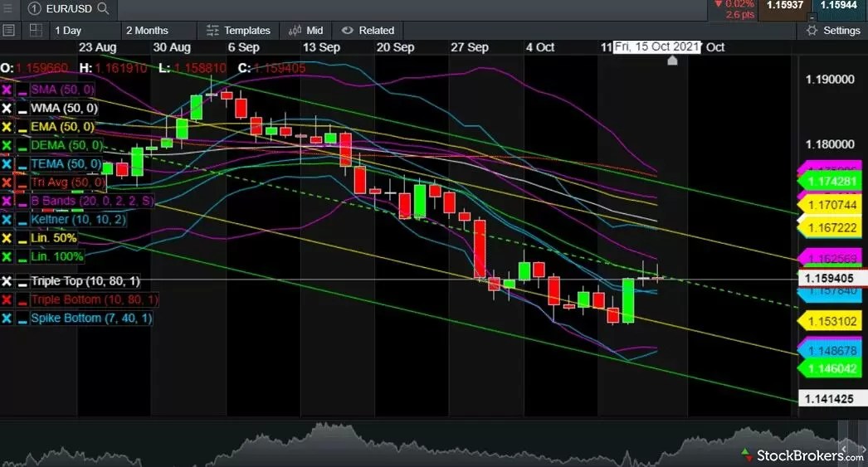This screenshot has width=868, height=467.
Task: Click the 13 Sep date on time axis
Action: [x=321, y=47]
